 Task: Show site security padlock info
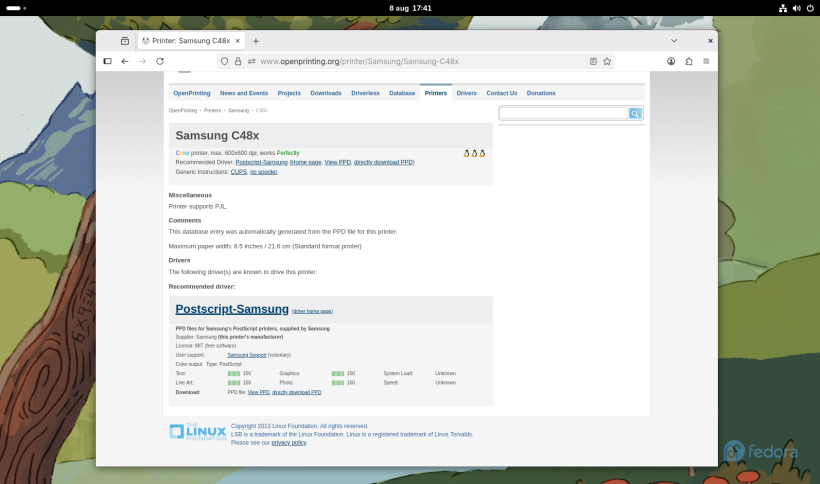tap(238, 61)
